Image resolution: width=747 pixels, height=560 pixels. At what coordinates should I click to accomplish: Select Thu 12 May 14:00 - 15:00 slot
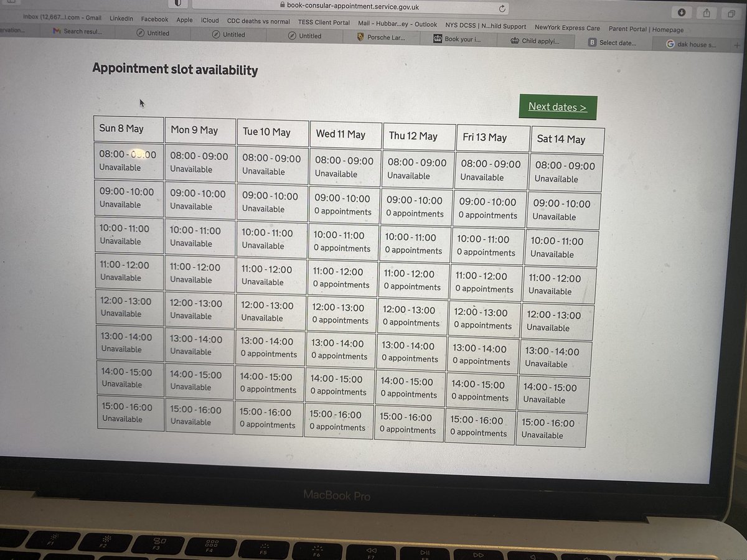point(411,387)
